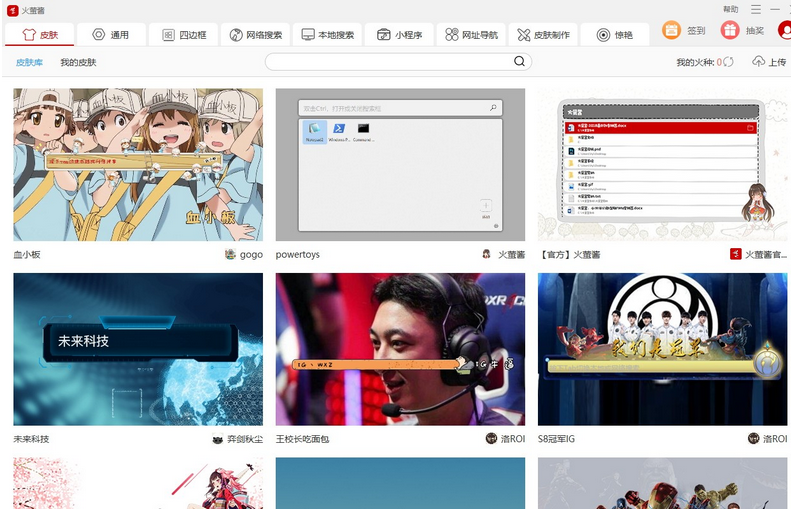
Task: Click the 血小板 skin title
Action: tap(27, 254)
